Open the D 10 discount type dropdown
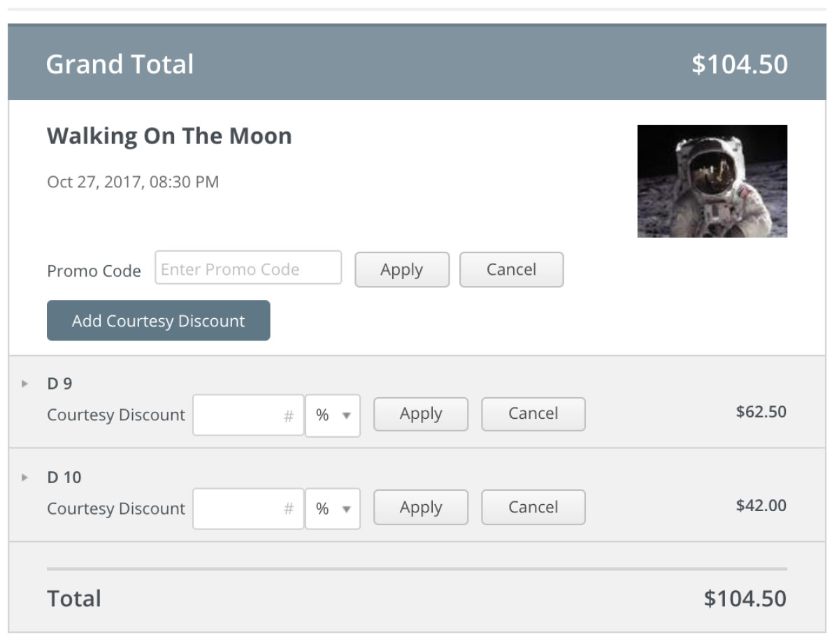839x644 pixels. (334, 508)
